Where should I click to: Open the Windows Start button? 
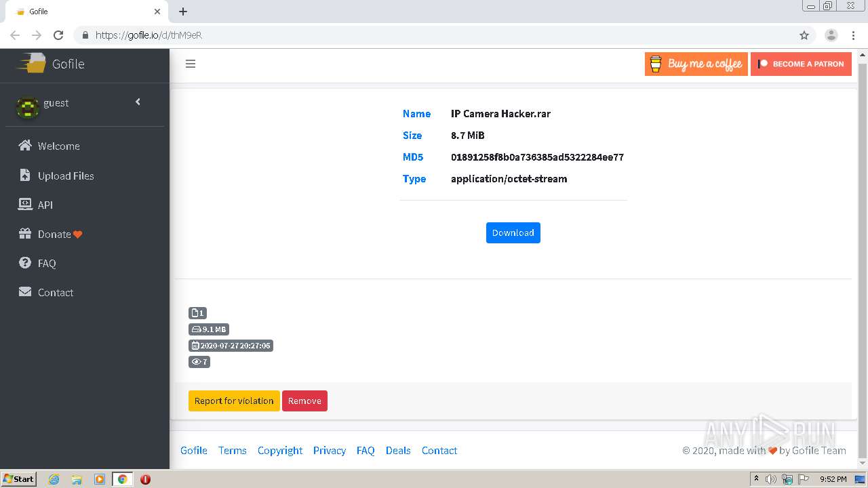pos(18,479)
